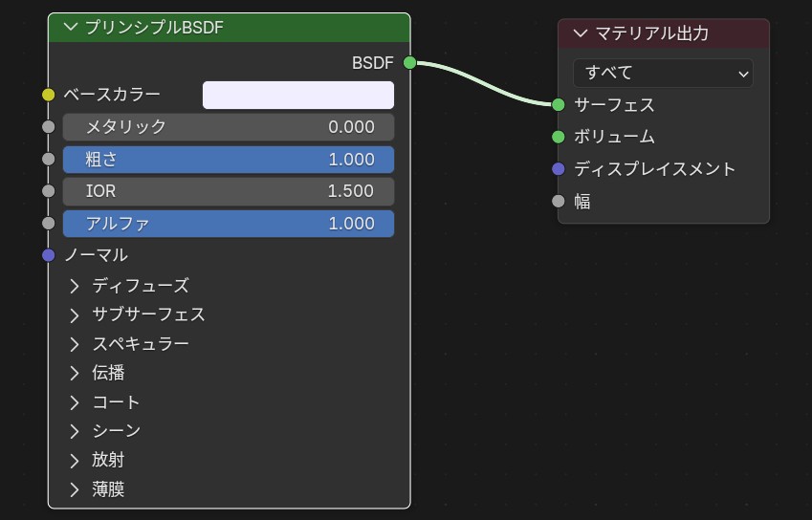The image size is (812, 520).
Task: Click the purple Displacement input socket
Action: [x=559, y=169]
